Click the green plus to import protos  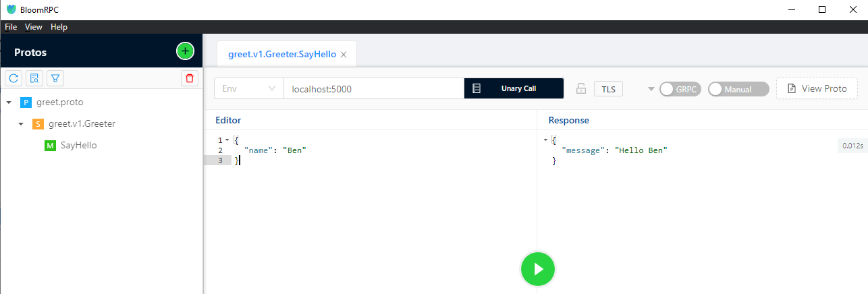pos(185,51)
